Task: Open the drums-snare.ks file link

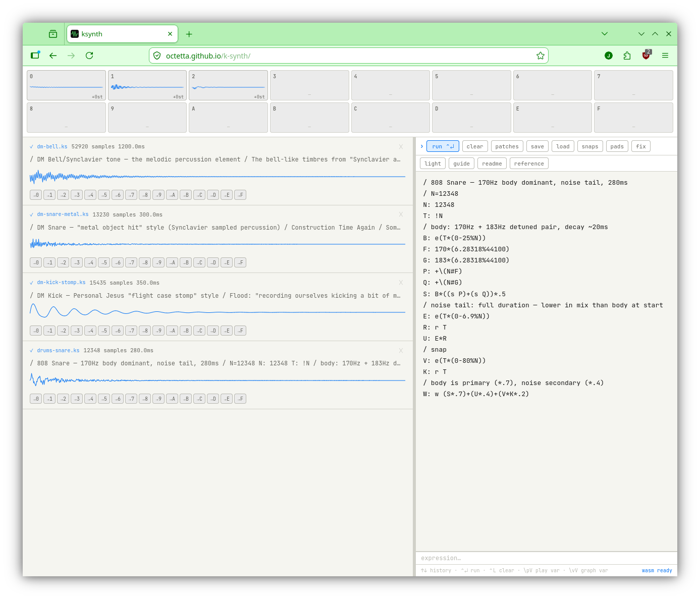Action: (58, 350)
